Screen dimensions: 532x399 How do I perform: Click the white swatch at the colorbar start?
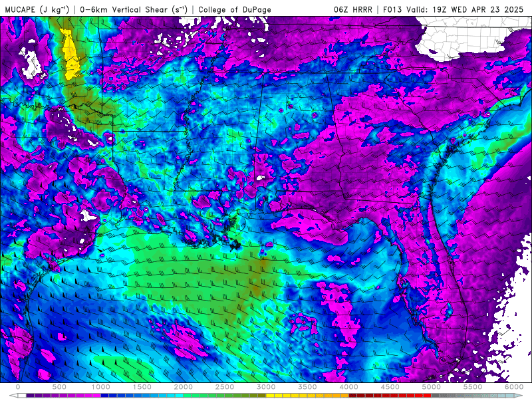point(22,396)
